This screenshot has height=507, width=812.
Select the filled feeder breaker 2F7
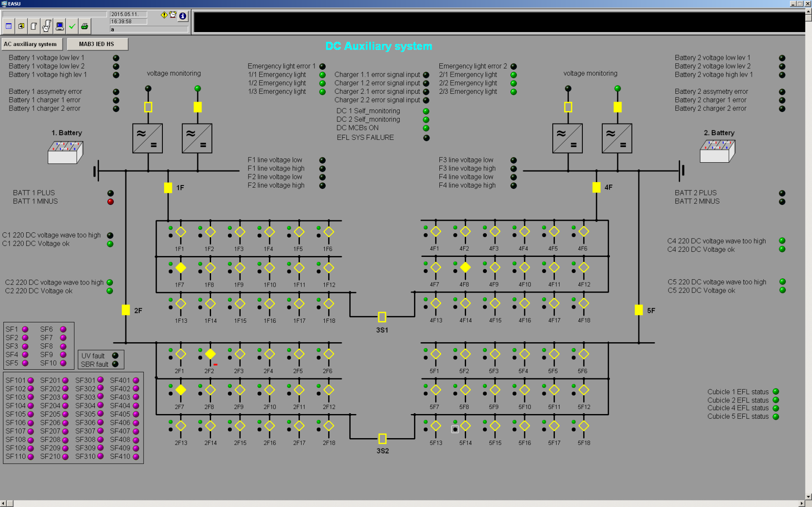click(181, 390)
